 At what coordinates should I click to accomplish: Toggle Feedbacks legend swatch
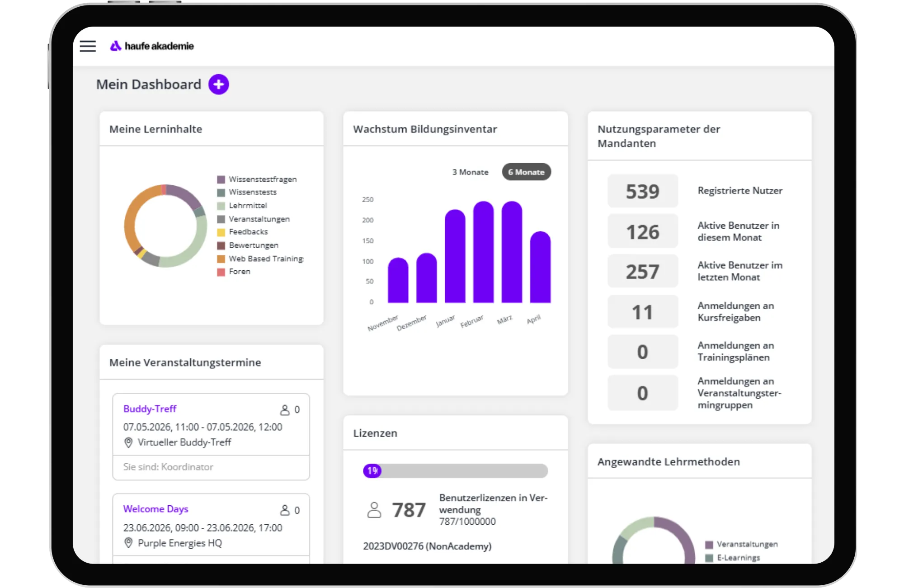221,232
